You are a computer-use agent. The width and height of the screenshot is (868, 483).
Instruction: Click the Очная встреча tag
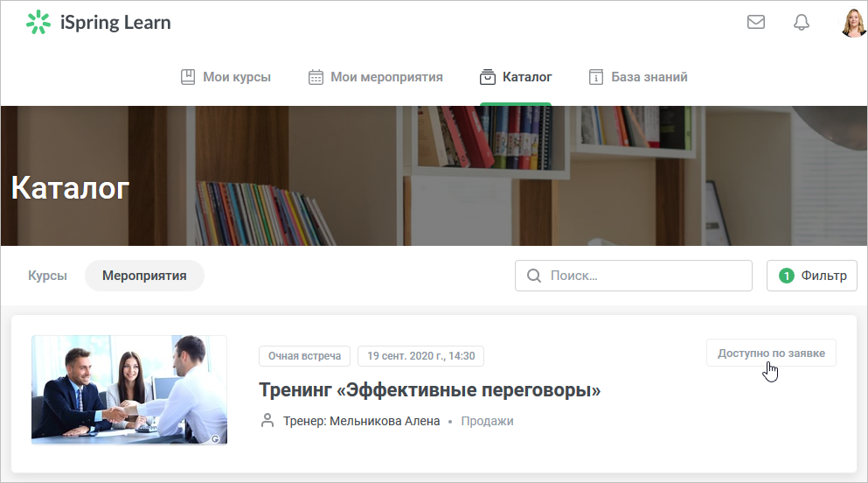(x=304, y=355)
